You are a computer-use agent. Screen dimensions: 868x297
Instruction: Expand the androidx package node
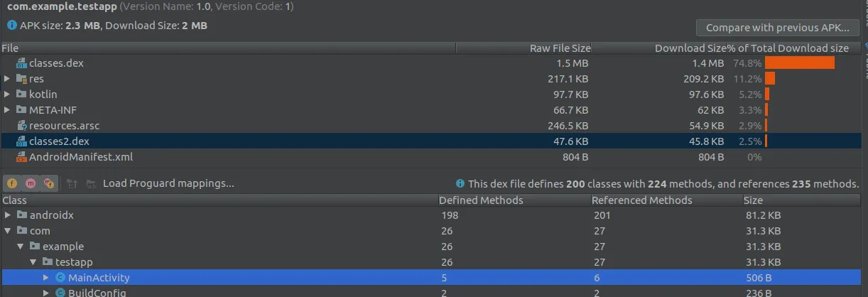tap(7, 215)
